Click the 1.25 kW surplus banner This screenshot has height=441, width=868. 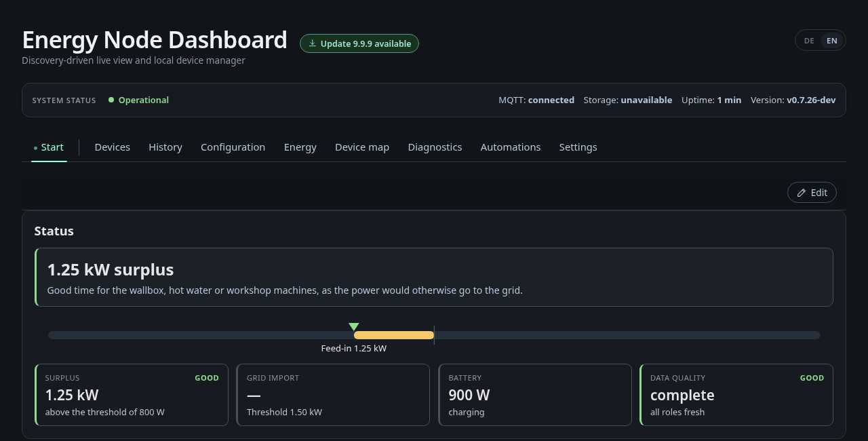click(434, 277)
